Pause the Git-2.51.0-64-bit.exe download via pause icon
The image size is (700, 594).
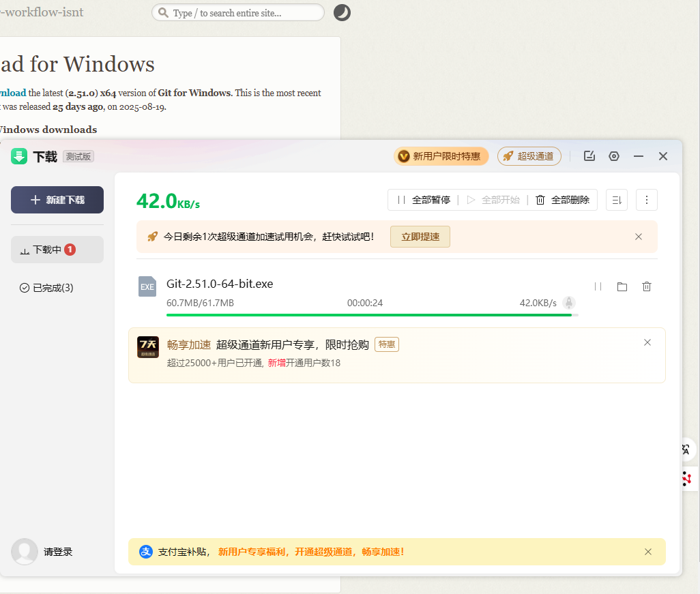(x=597, y=286)
